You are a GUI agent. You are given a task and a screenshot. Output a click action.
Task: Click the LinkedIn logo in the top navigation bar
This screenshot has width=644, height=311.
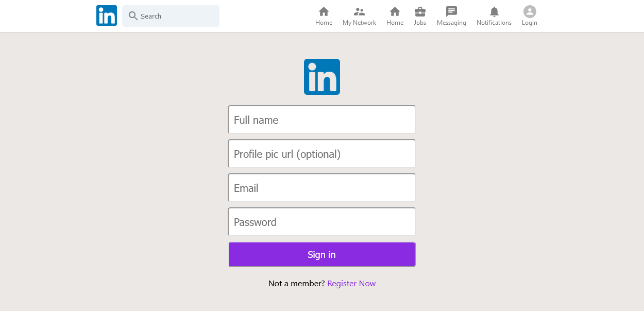(107, 15)
